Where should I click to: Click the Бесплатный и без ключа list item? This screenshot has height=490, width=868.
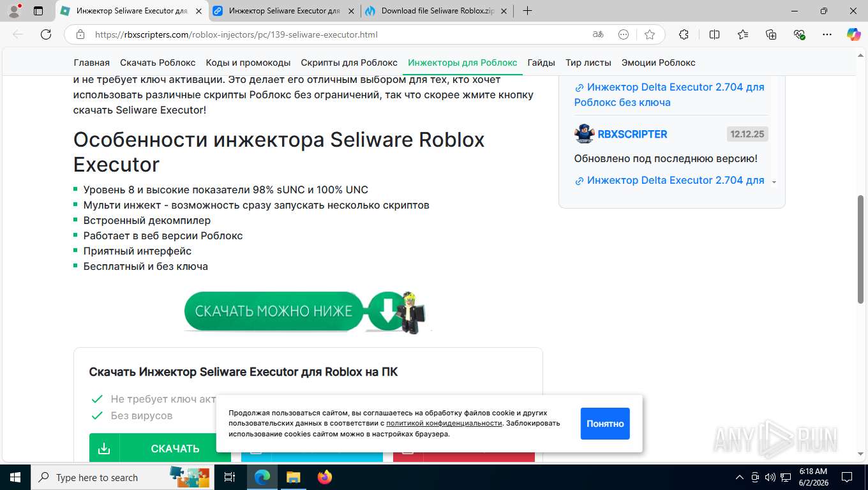(146, 266)
